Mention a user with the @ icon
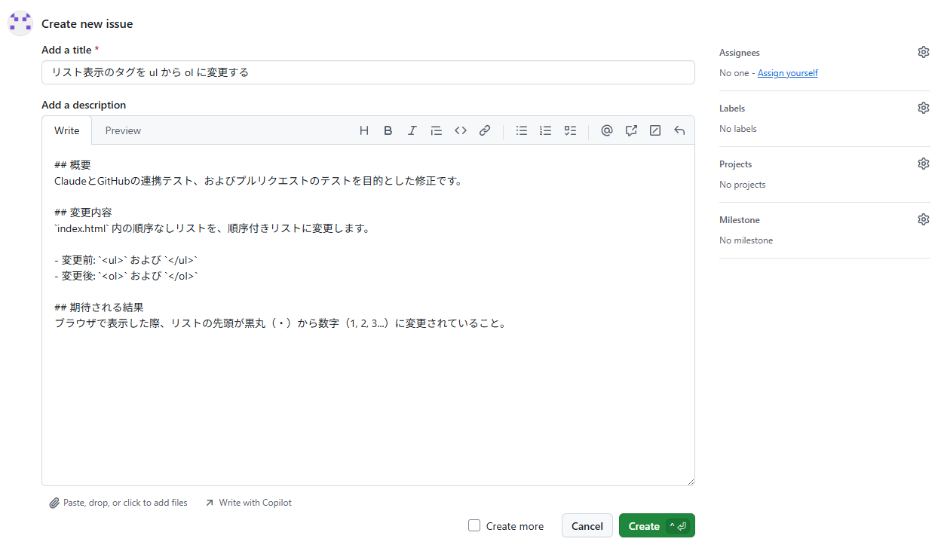This screenshot has height=560, width=944. click(x=607, y=130)
